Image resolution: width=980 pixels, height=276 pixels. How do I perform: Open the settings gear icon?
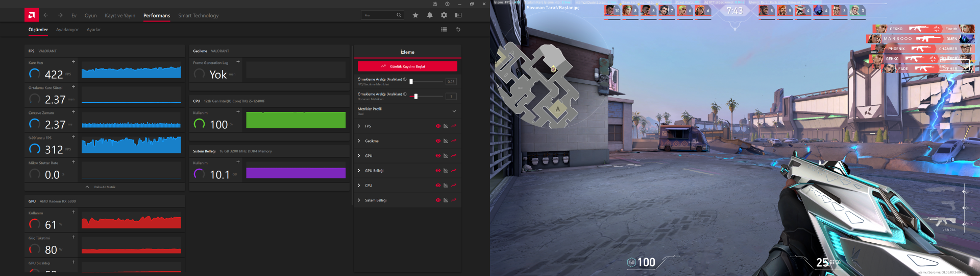pos(444,15)
